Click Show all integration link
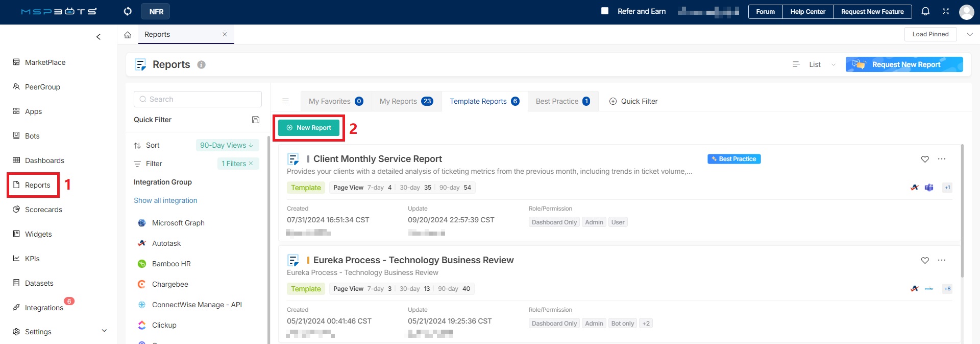Image resolution: width=980 pixels, height=344 pixels. point(165,200)
